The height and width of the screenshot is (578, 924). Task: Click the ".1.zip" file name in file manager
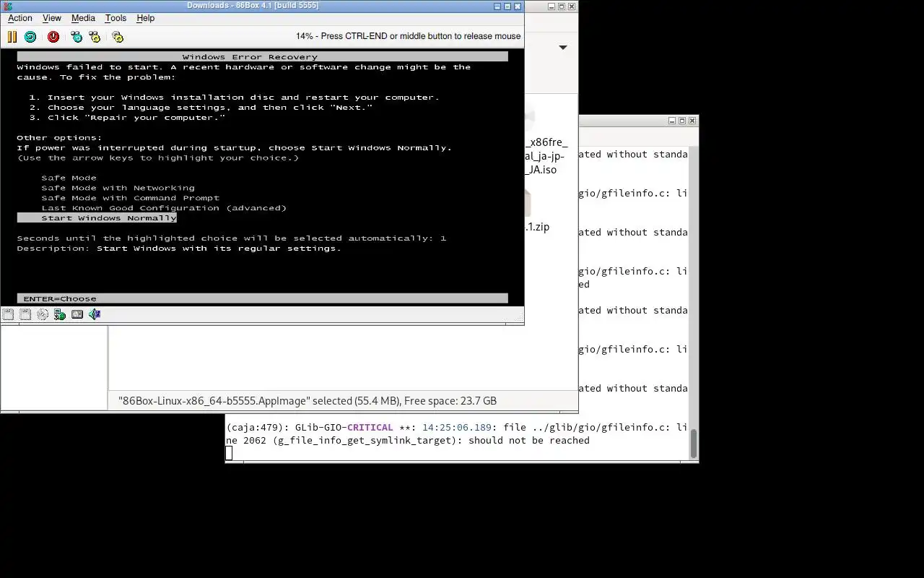pyautogui.click(x=538, y=227)
